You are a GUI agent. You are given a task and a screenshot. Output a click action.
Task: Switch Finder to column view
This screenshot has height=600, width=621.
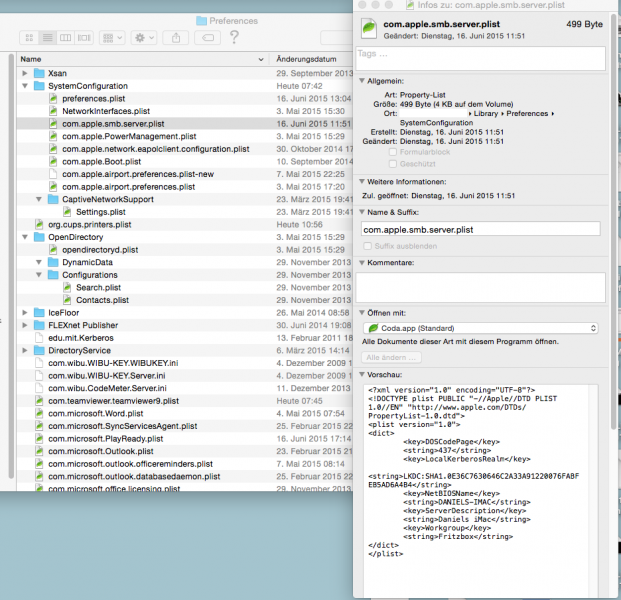click(65, 38)
